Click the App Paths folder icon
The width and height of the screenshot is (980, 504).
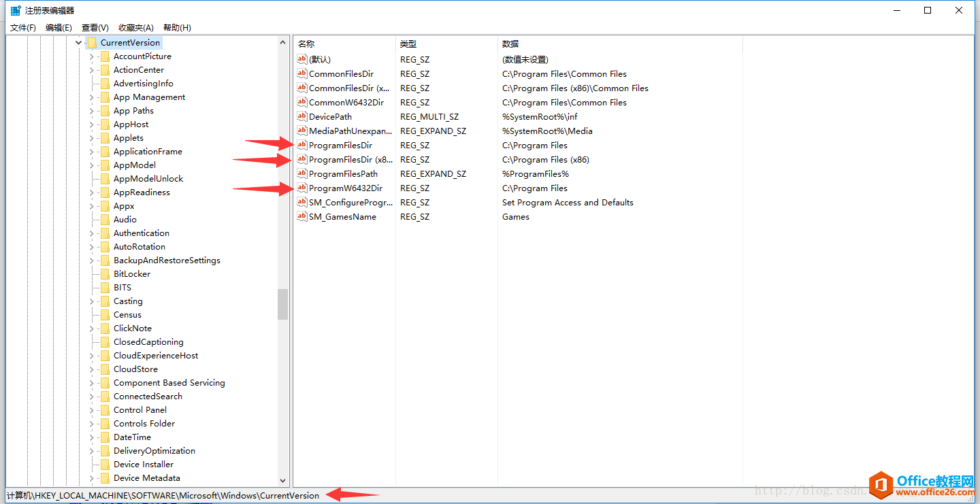tap(105, 111)
